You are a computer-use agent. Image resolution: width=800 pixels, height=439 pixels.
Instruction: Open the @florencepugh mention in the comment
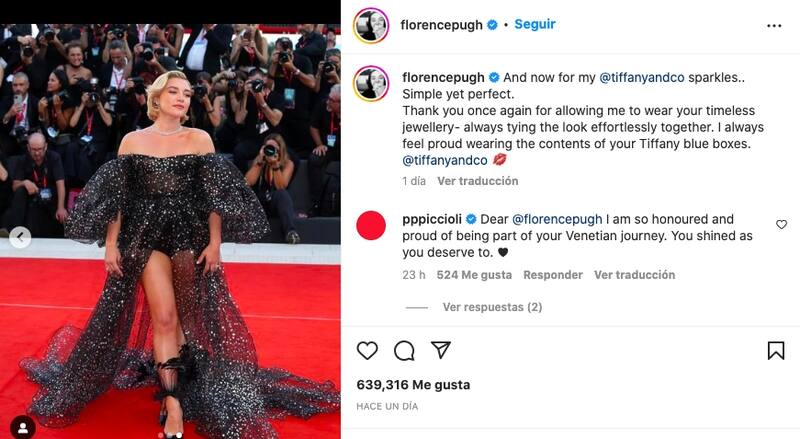tap(557, 220)
